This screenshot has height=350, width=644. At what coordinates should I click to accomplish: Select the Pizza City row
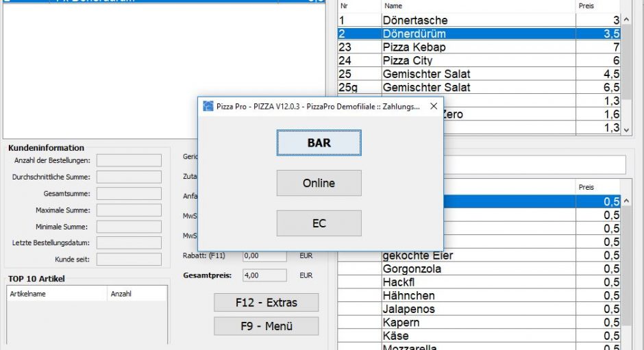point(479,60)
